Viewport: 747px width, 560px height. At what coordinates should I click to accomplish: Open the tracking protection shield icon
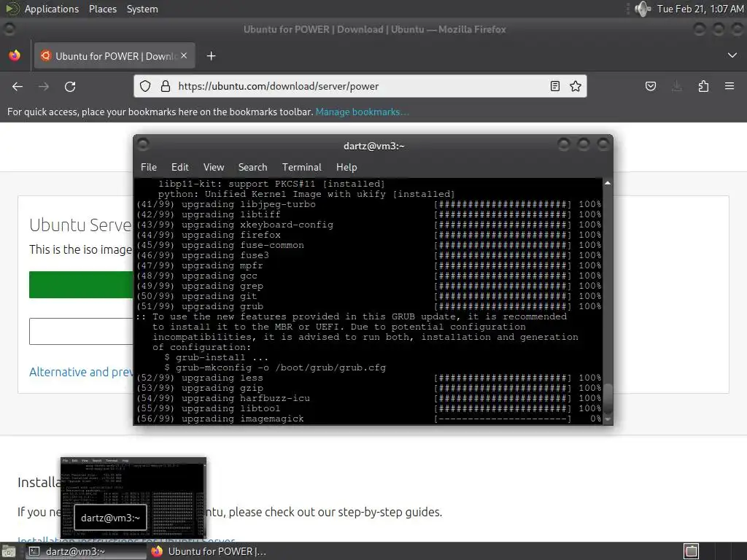pyautogui.click(x=145, y=86)
